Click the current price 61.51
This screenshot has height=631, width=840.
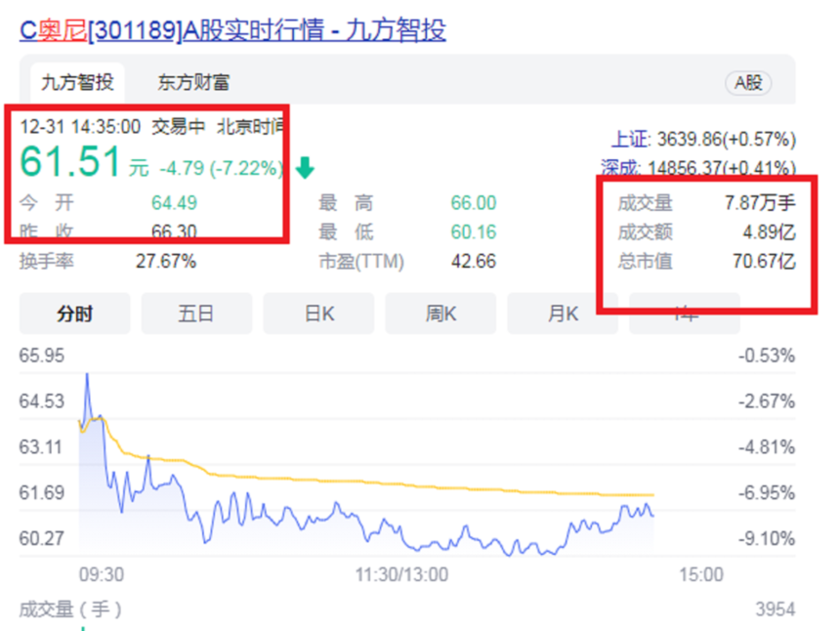[x=70, y=161]
